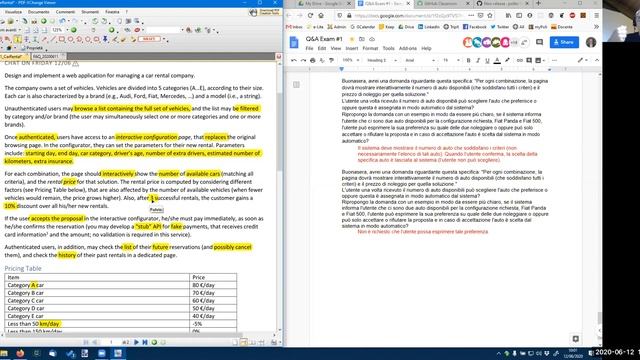
Task: Toggle Italic formatting in Google Docs
Action: [x=478, y=60]
